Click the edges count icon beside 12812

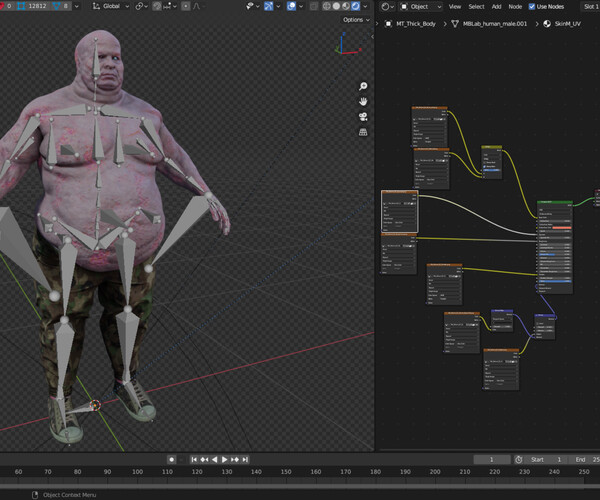21,6
